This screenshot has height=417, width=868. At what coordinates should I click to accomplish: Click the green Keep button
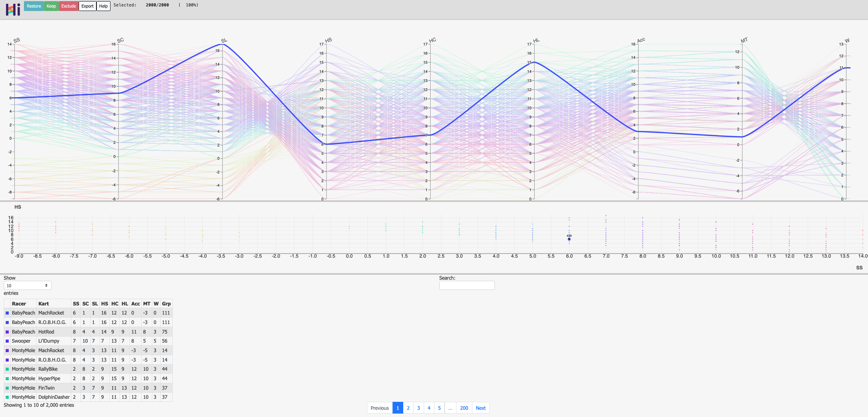(x=51, y=6)
